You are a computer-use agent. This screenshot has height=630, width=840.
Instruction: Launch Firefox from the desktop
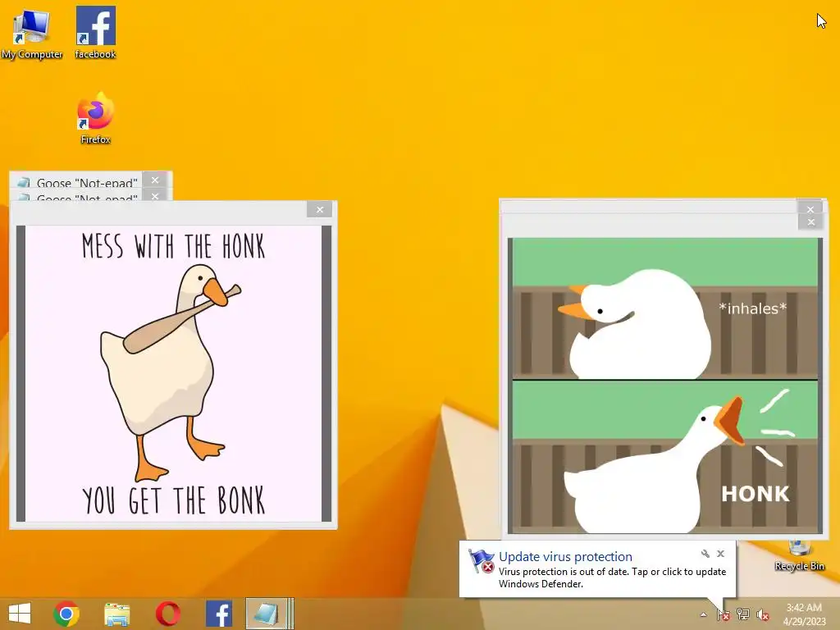[95, 118]
